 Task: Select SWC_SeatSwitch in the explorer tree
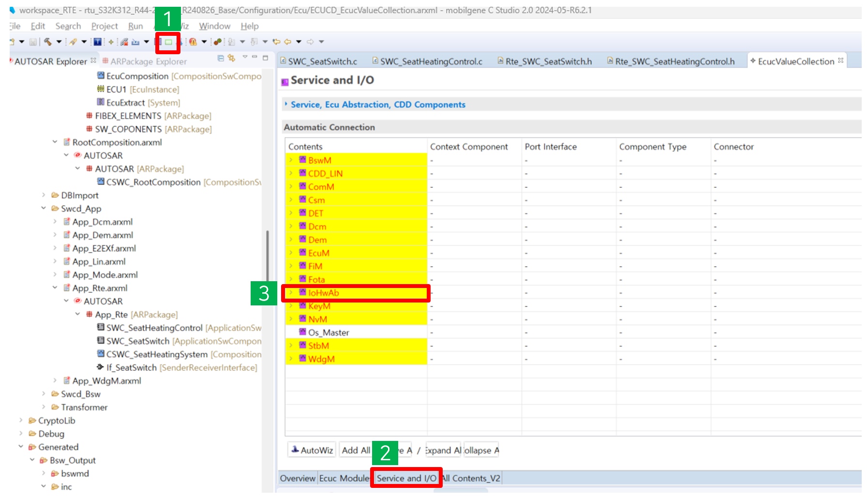point(137,341)
